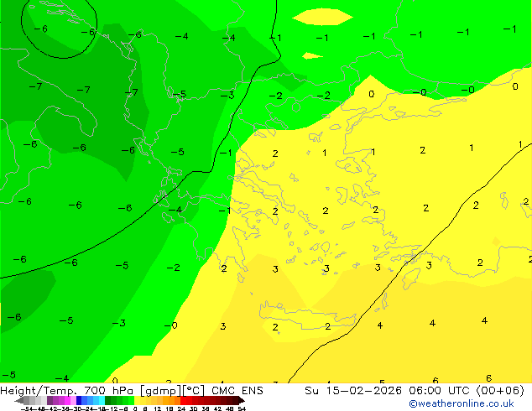Click the '24' legend scale label
Screen dimensions: 532x411
click(181, 408)
